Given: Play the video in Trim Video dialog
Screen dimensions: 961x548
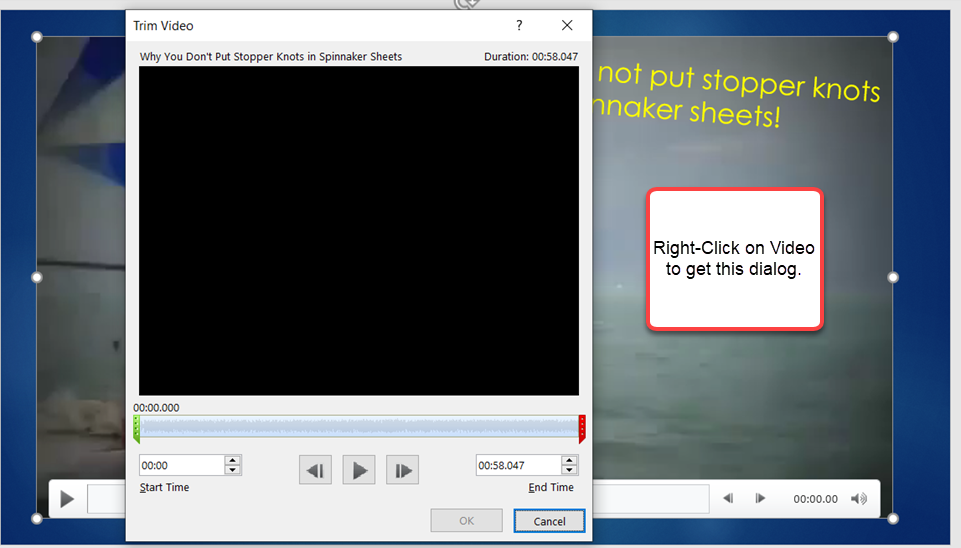Looking at the screenshot, I should click(359, 470).
